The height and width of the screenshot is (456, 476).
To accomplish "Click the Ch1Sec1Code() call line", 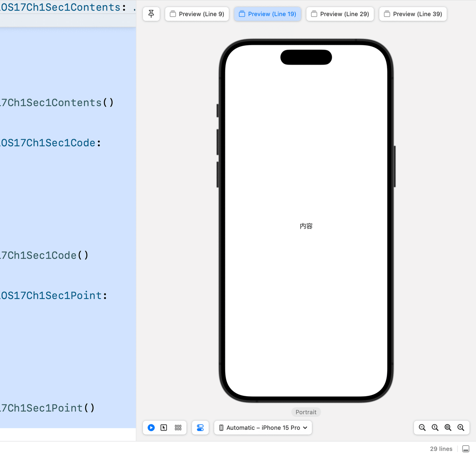I will click(x=44, y=255).
